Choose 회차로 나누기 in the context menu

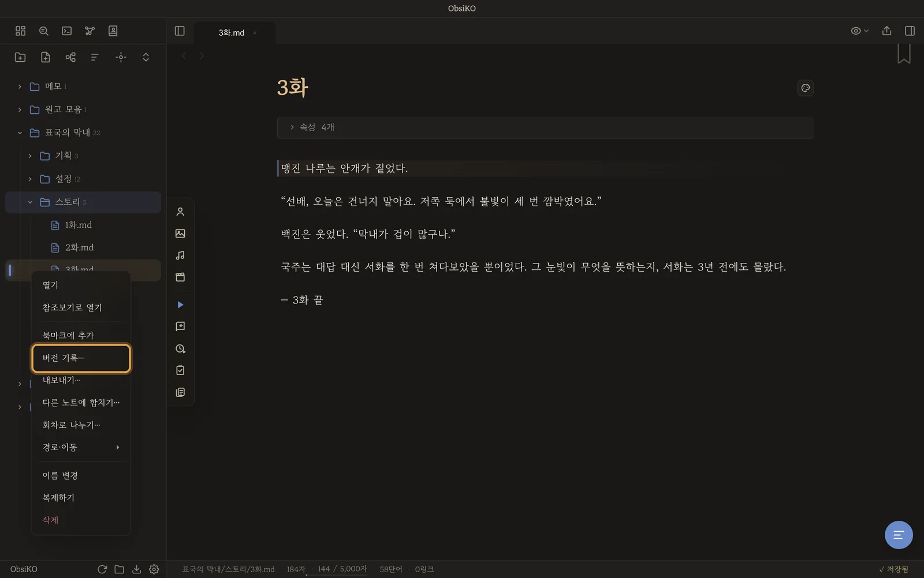[x=81, y=425]
